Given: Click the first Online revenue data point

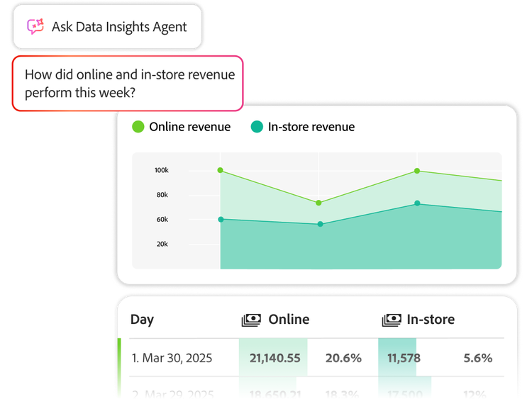Looking at the screenshot, I should point(220,170).
